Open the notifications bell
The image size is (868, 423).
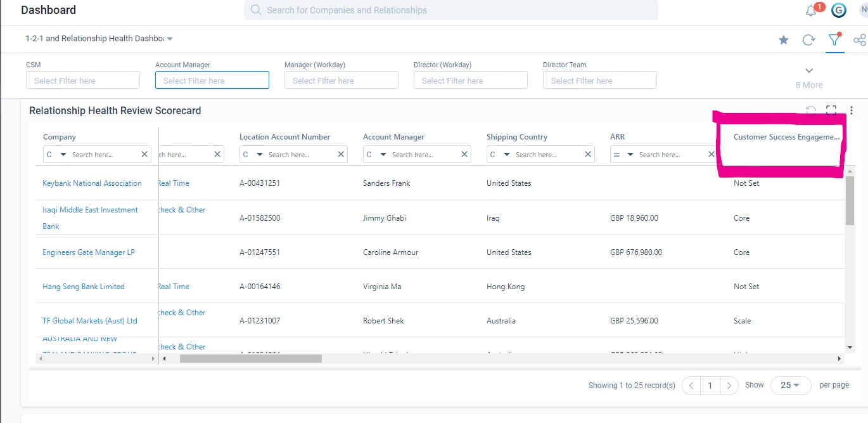(x=811, y=10)
